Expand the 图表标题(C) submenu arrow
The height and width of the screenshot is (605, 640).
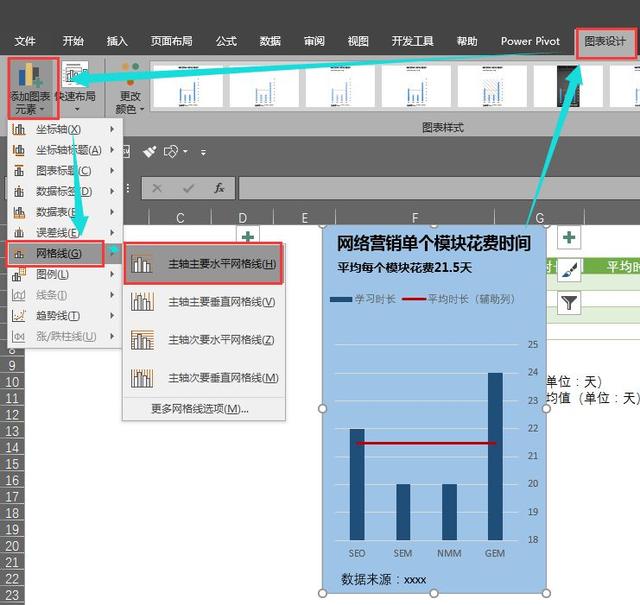tap(112, 171)
